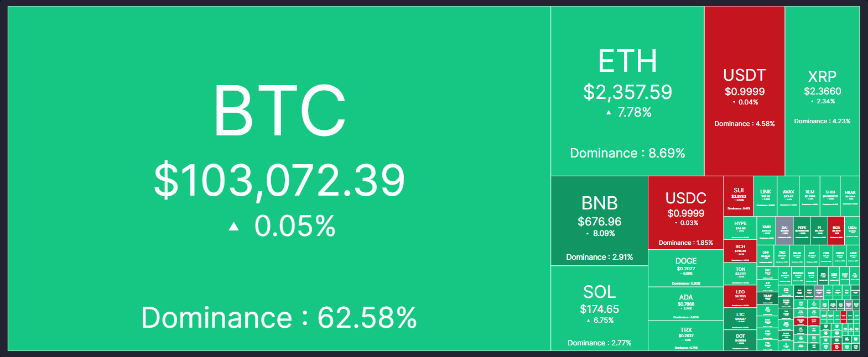Select the HYPE tile
This screenshot has height=357, width=868.
point(740,228)
